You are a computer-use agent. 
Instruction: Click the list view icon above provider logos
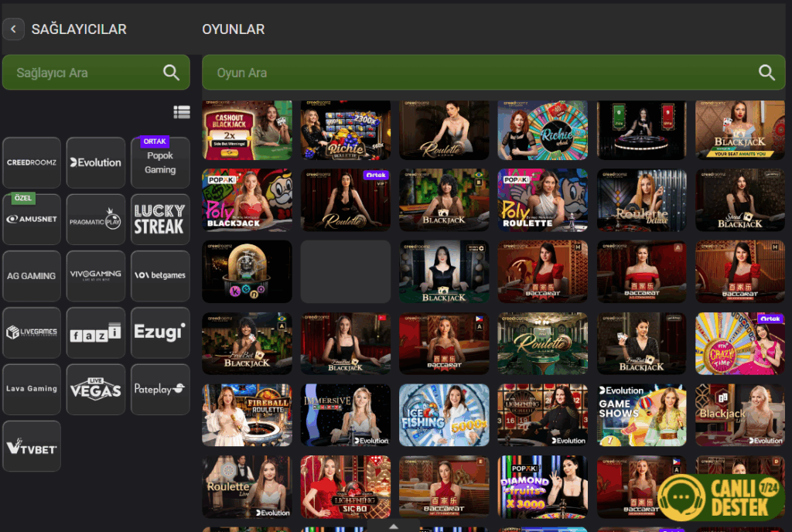[x=182, y=111]
